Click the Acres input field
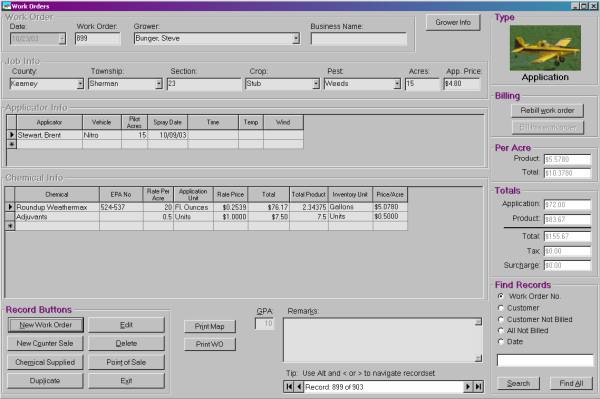The height and width of the screenshot is (399, 600). pyautogui.click(x=422, y=84)
